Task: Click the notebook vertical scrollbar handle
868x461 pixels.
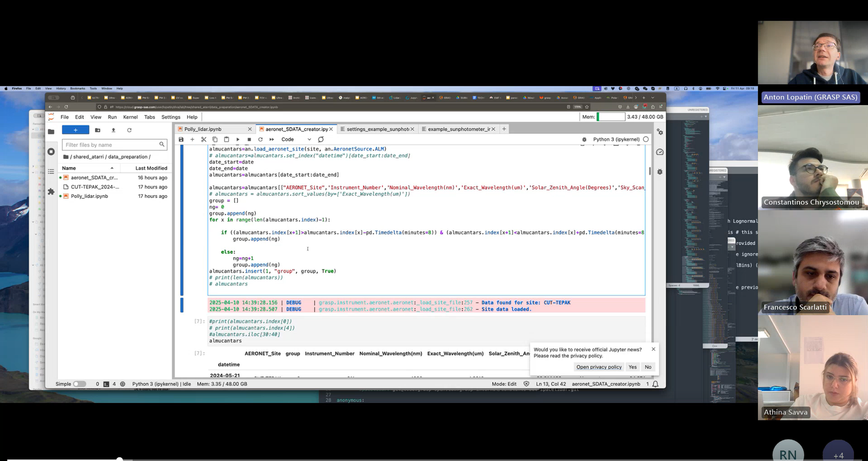Action: (x=649, y=171)
